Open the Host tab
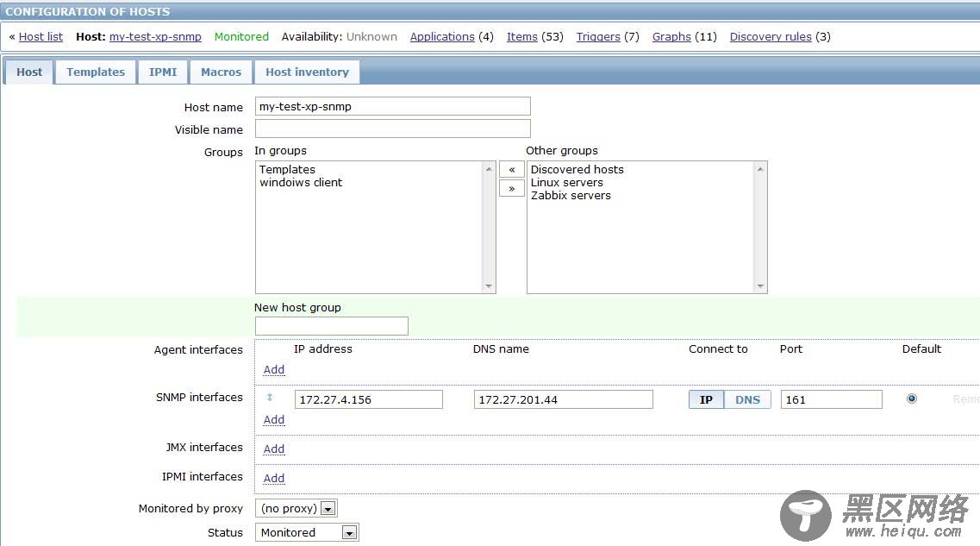The image size is (980, 546). coord(29,72)
